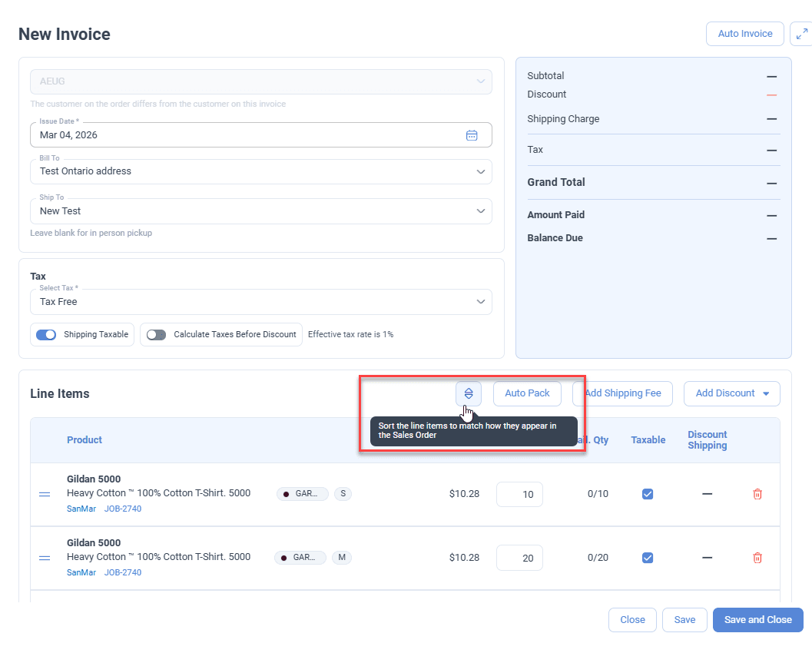Click the Auto Invoice button

[744, 34]
